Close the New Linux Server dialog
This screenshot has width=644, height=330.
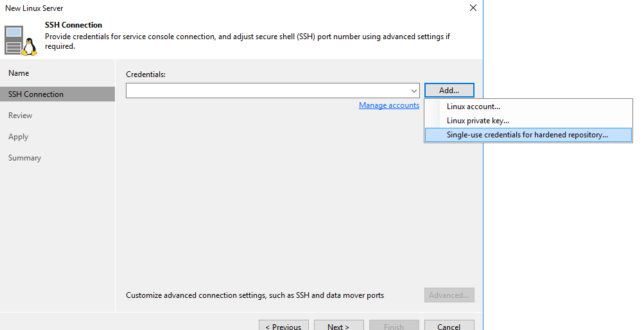(x=473, y=8)
